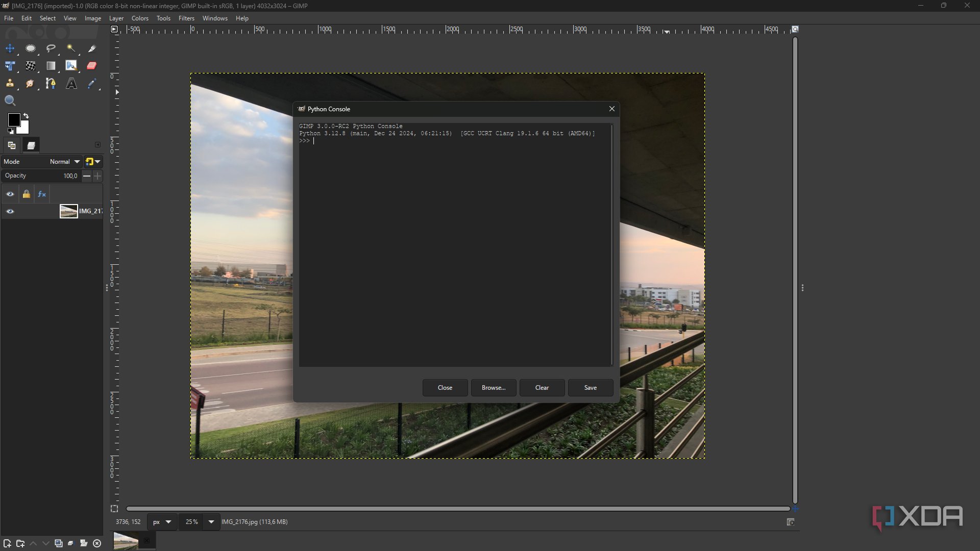Click Clear in Python Console
This screenshot has height=551, width=980.
[542, 388]
